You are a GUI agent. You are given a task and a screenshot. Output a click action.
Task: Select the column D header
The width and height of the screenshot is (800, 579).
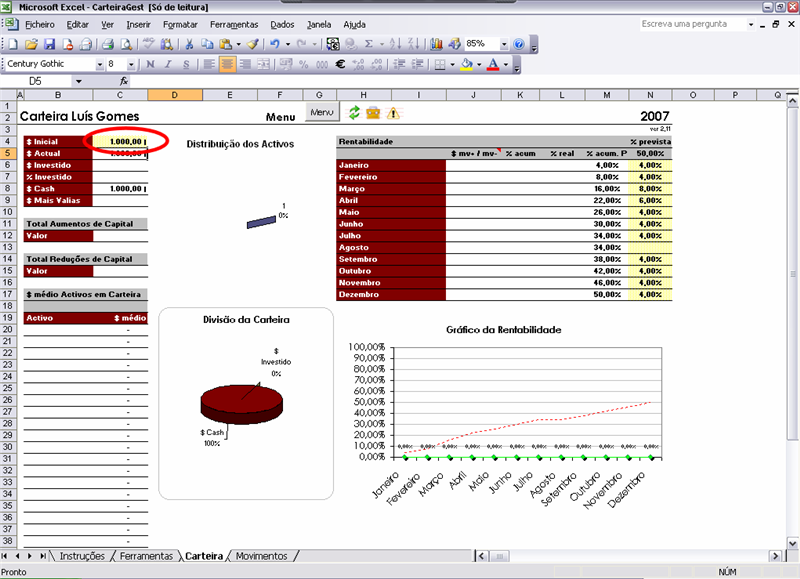[x=175, y=95]
